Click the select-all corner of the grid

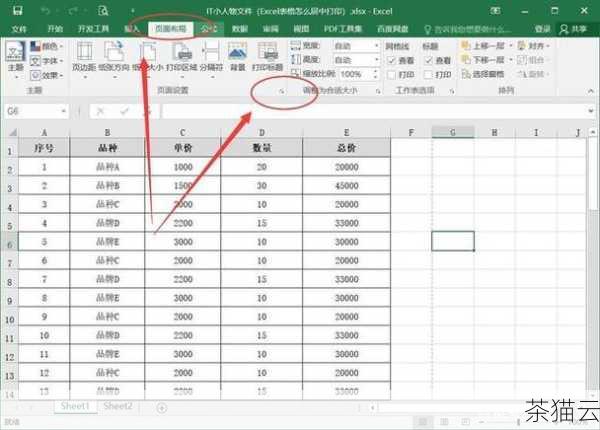(12, 133)
